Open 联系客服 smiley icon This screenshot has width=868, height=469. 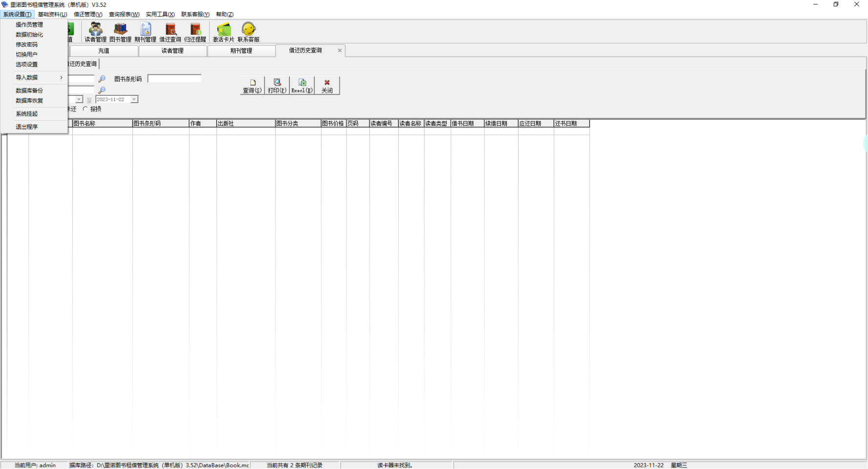click(x=248, y=32)
